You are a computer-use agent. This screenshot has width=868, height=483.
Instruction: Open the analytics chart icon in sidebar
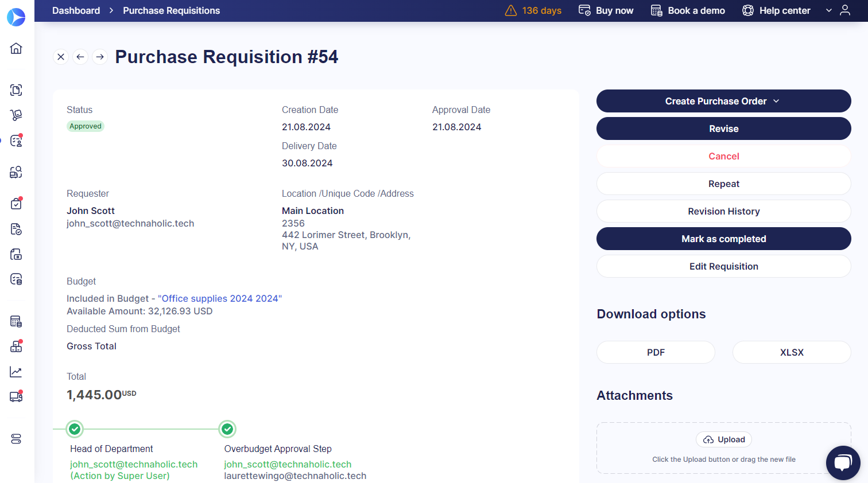pyautogui.click(x=15, y=371)
